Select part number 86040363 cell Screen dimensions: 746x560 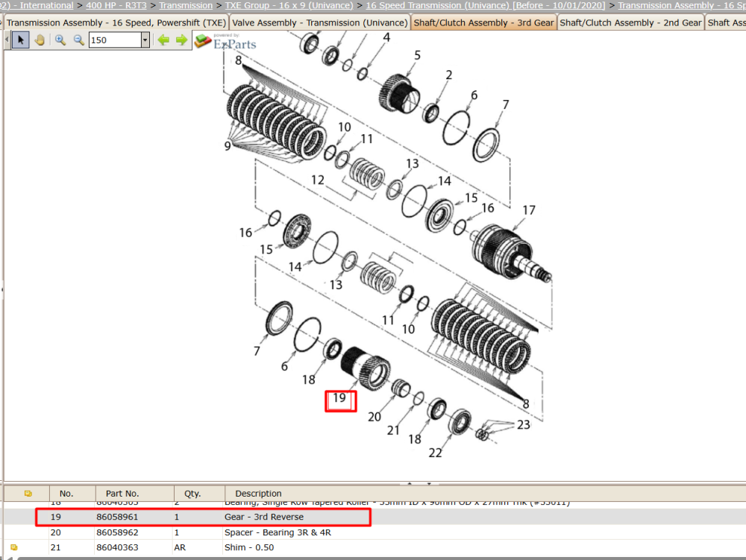[x=117, y=547]
